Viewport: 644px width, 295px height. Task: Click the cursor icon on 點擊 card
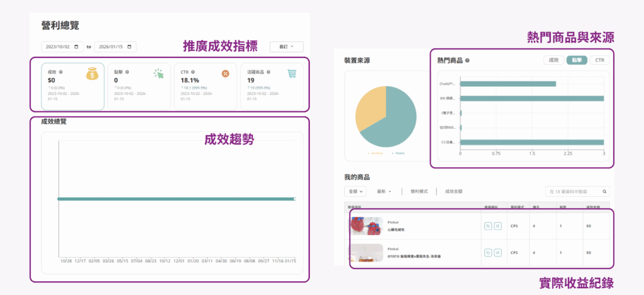158,74
